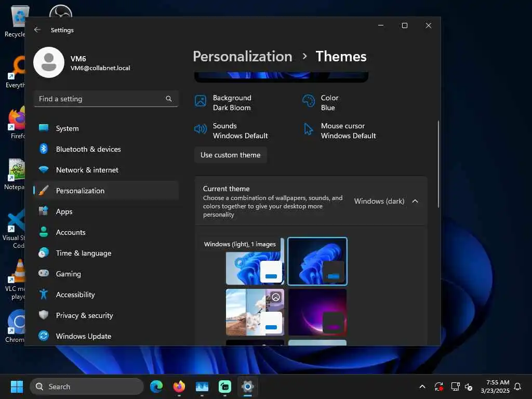Click the Network & internet wifi icon
The height and width of the screenshot is (399, 532).
(44, 169)
